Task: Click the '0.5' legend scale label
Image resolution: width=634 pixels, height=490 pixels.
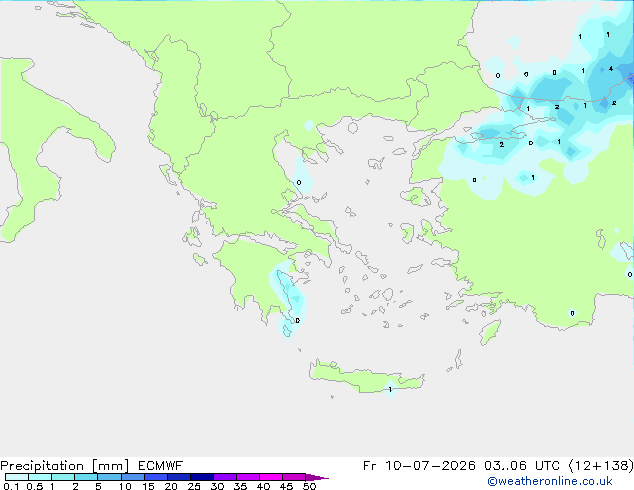Action: (34, 486)
